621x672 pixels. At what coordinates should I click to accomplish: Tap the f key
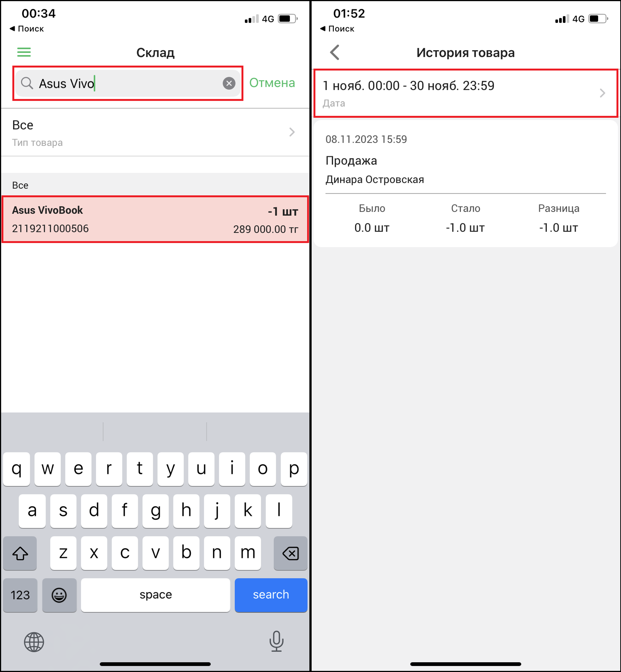124,511
